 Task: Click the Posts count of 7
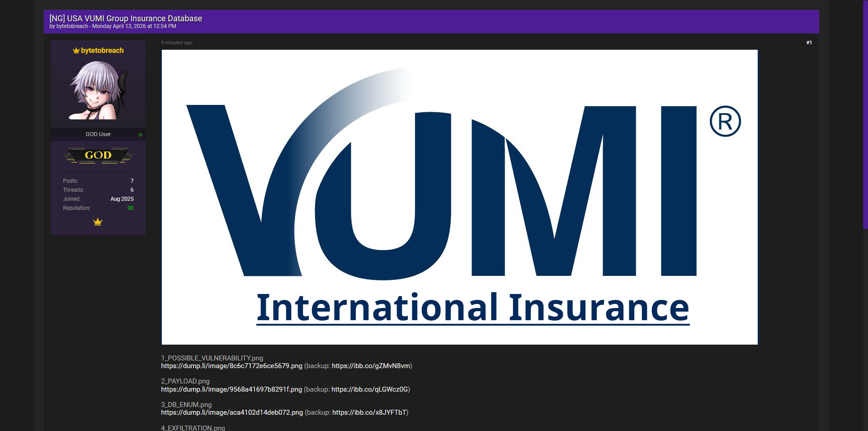pyautogui.click(x=132, y=181)
